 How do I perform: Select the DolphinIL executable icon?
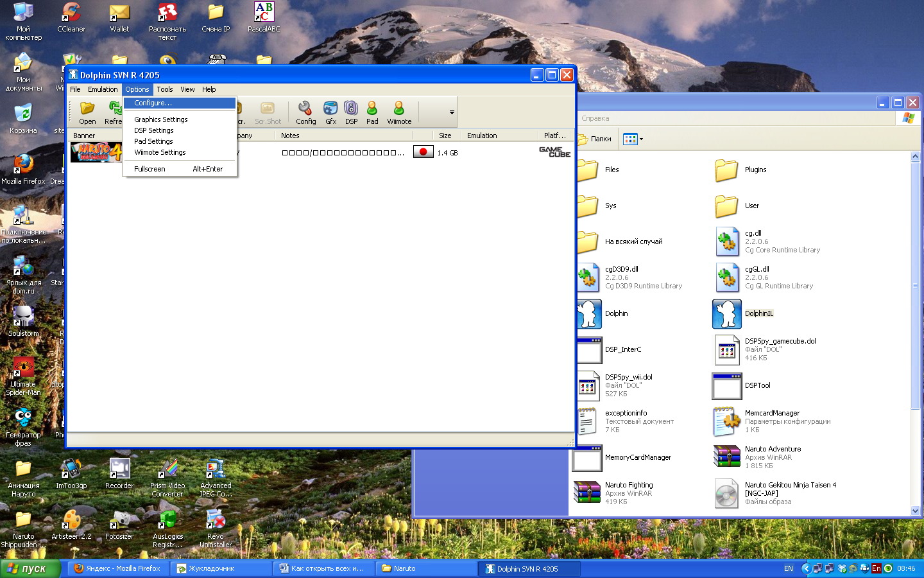(727, 313)
